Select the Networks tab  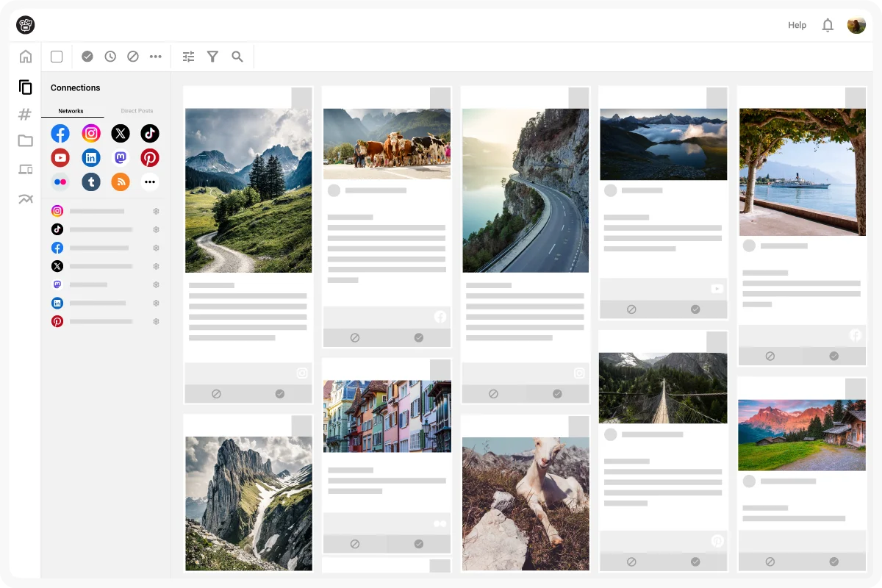click(71, 111)
